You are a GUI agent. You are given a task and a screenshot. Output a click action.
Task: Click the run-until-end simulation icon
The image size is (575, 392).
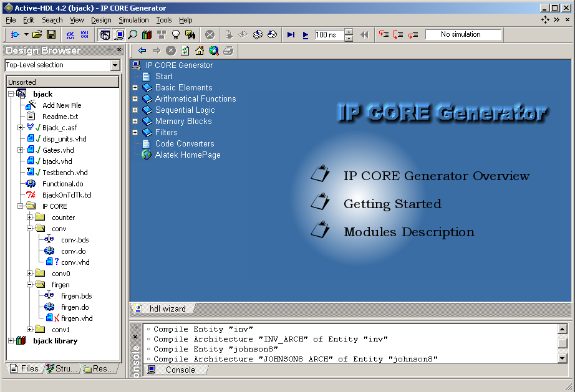291,35
